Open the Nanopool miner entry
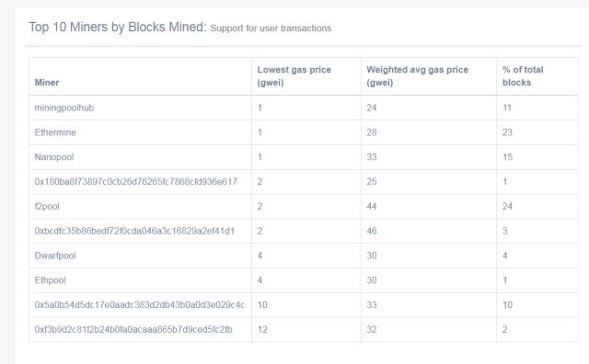The height and width of the screenshot is (364, 589). pyautogui.click(x=54, y=157)
